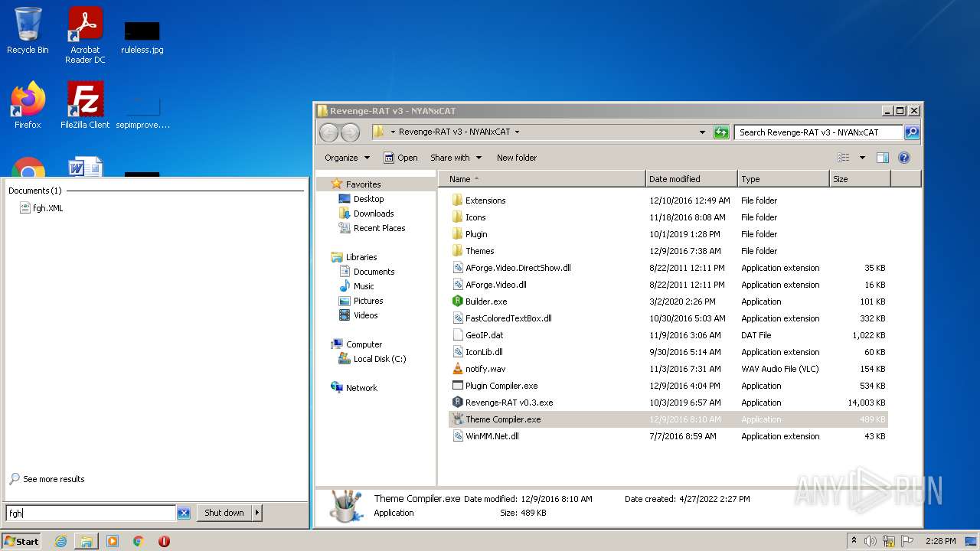Click the change view icon
The image size is (980, 551).
[844, 158]
